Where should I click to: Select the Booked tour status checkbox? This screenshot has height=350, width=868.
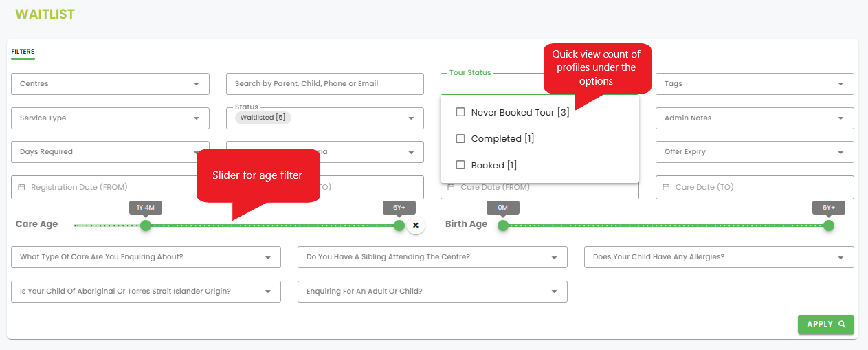460,165
